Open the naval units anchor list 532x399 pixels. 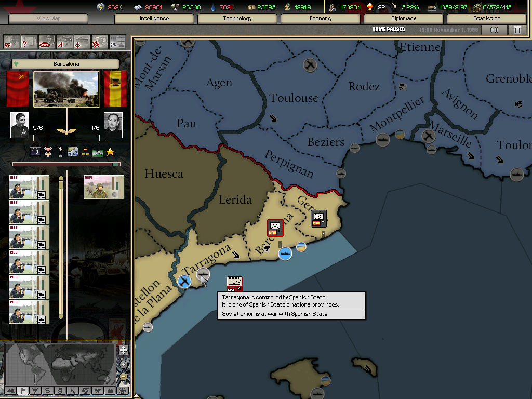(x=82, y=42)
